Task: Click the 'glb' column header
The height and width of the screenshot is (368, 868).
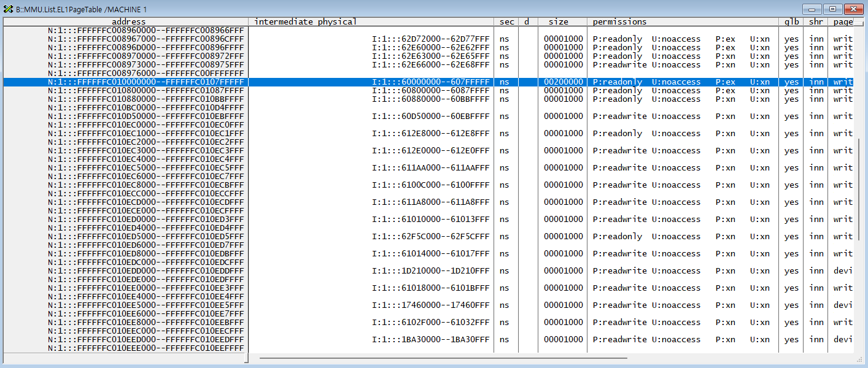Action: tap(791, 21)
